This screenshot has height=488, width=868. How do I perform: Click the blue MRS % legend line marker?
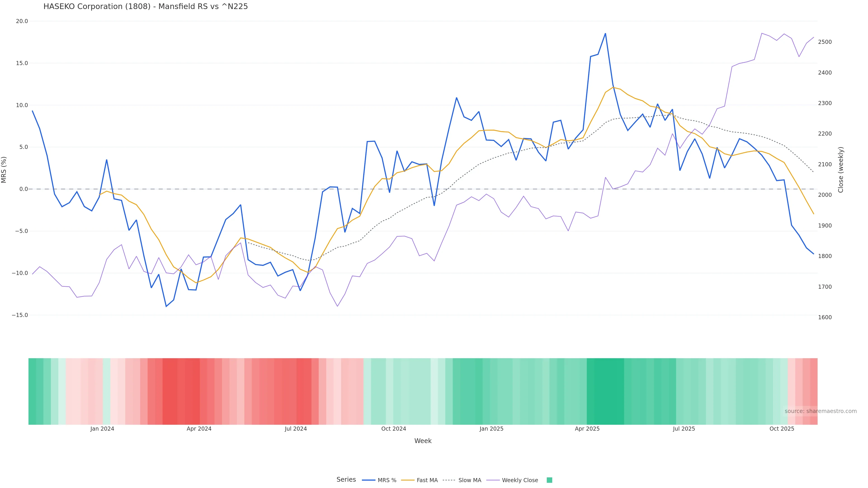[368, 480]
